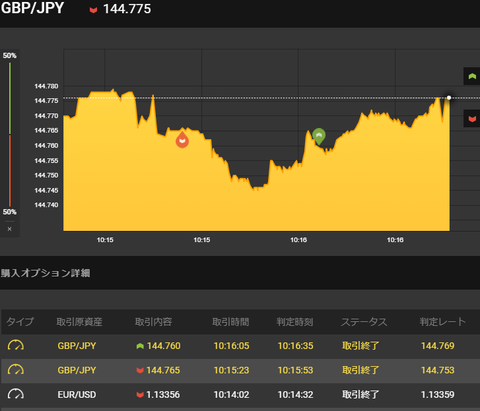This screenshot has width=480, height=411.
Task: Select the GBP/JPY trade at 10:16:05
Action: pos(240,346)
